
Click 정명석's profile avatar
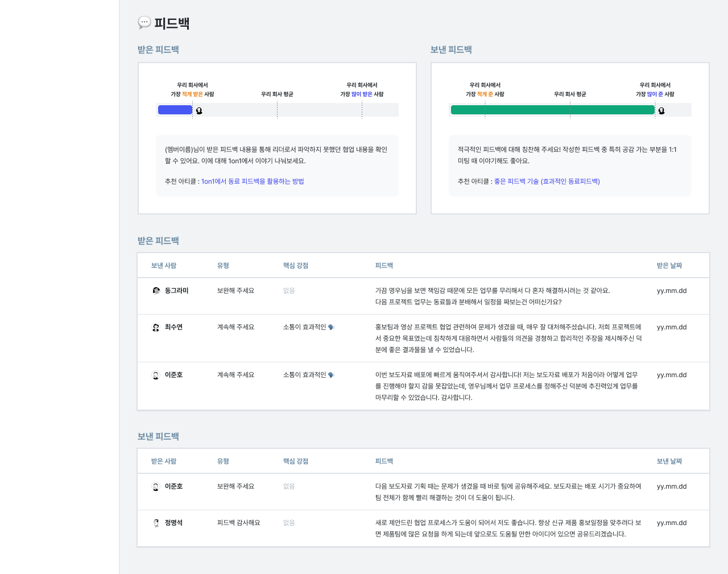pyautogui.click(x=155, y=522)
